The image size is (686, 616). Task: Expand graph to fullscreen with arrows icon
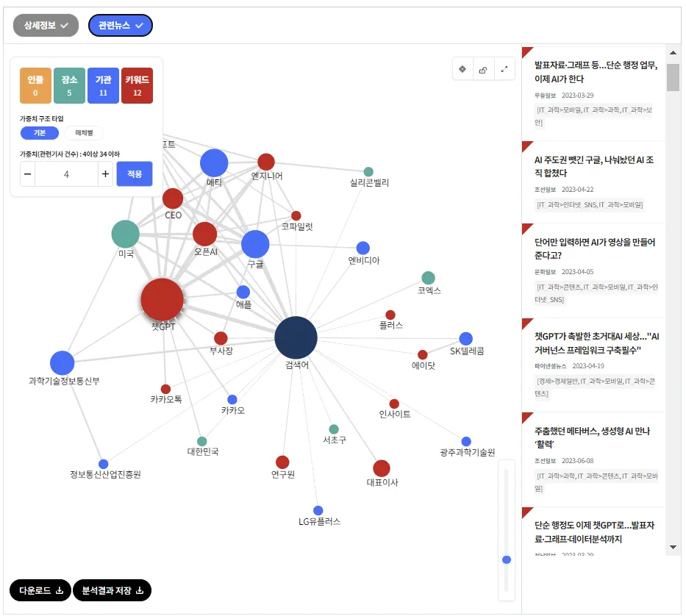click(x=504, y=69)
